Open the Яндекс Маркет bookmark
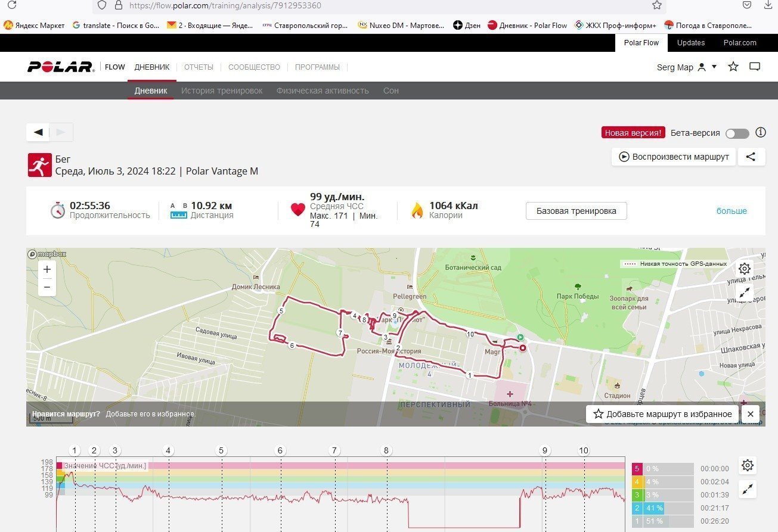The width and height of the screenshot is (778, 532). point(35,25)
